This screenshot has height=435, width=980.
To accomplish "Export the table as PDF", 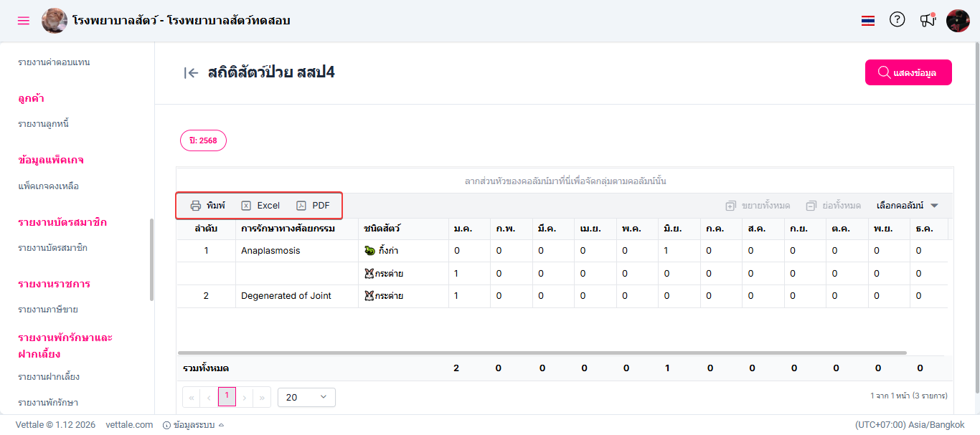I will [313, 206].
